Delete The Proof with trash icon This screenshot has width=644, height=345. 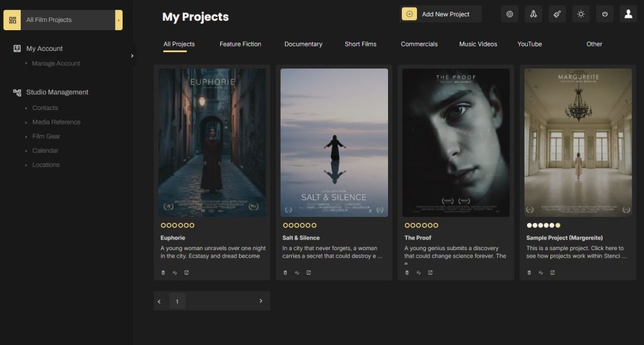407,272
